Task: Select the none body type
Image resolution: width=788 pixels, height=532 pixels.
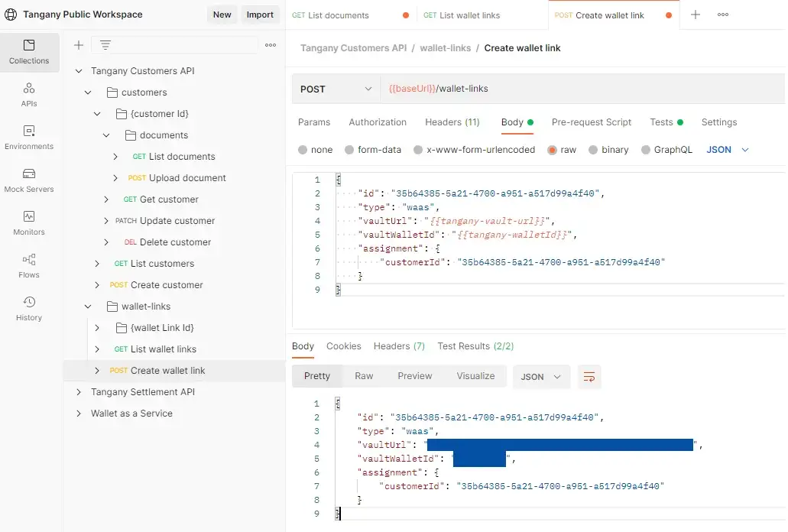Action: (x=303, y=150)
